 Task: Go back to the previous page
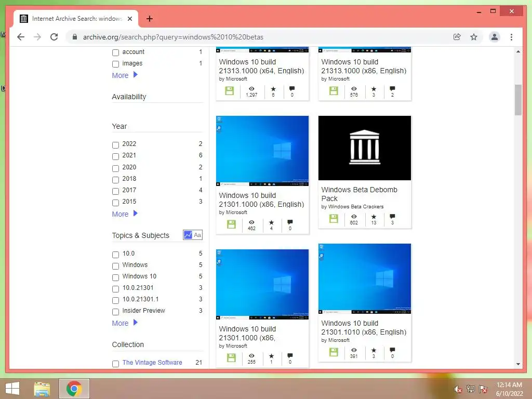pos(21,37)
